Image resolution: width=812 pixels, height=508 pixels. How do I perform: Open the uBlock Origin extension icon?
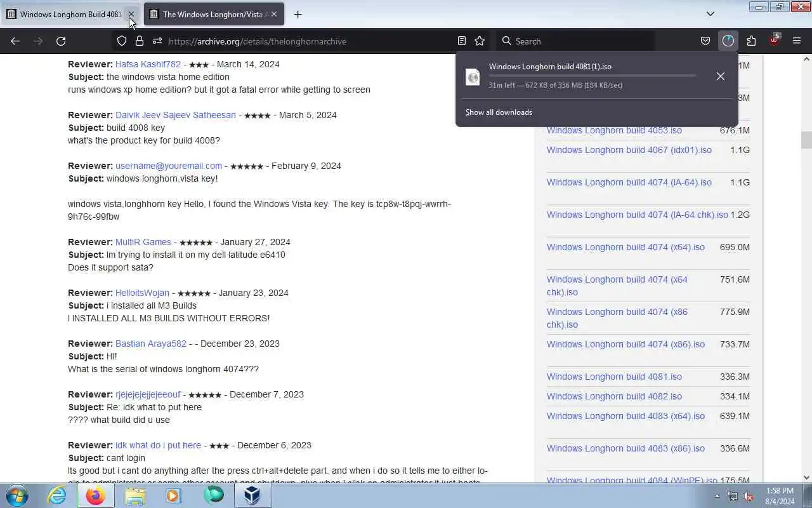pyautogui.click(x=774, y=40)
